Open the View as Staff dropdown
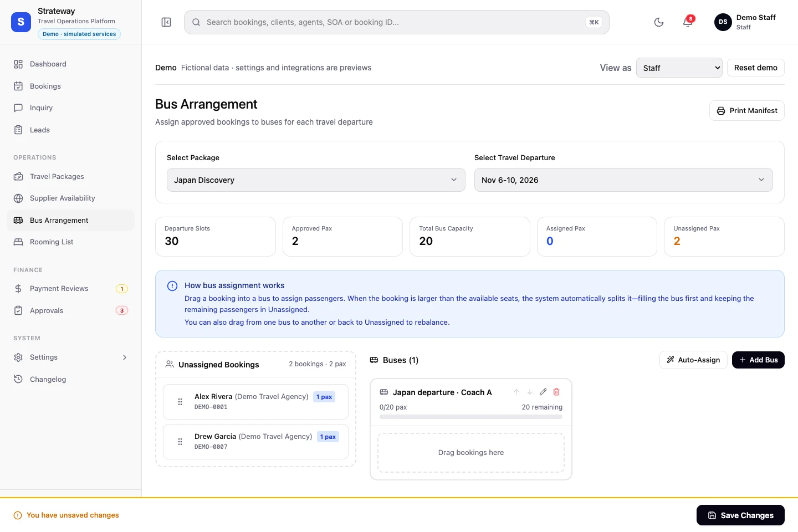Screen dimensions: 798x532 [679, 68]
